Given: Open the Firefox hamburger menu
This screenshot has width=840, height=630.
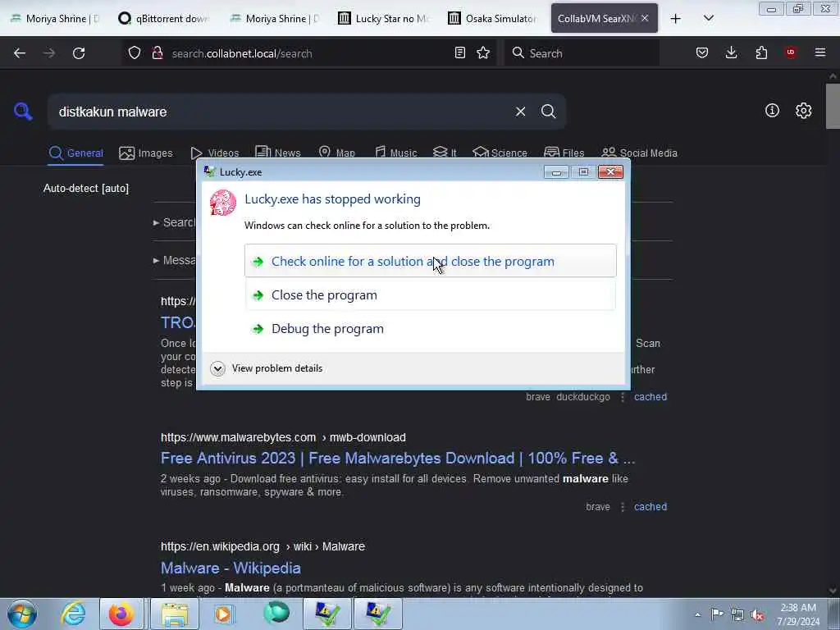Looking at the screenshot, I should tap(820, 52).
